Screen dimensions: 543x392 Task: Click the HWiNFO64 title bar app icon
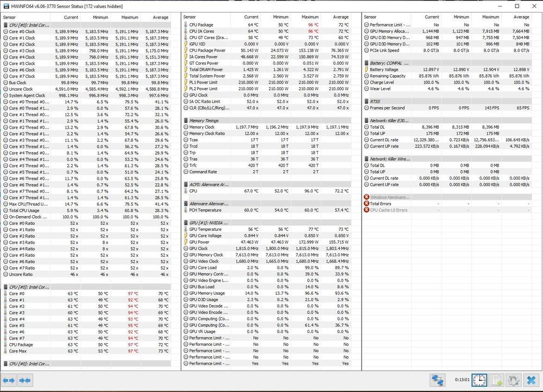5,6
